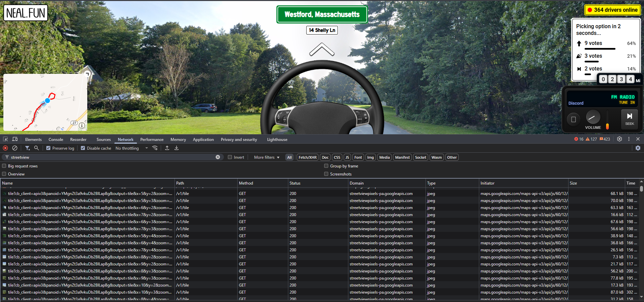Stop recording the network log

click(5, 148)
